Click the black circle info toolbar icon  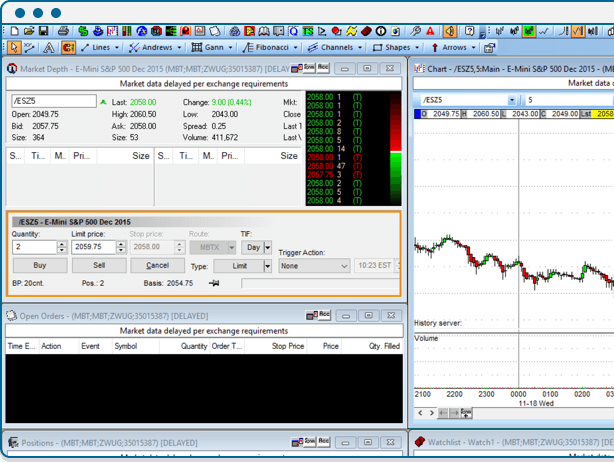point(381,31)
